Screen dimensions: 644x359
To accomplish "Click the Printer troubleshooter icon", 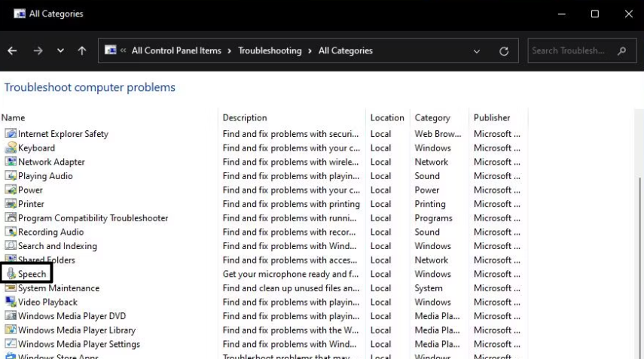I will tap(11, 204).
